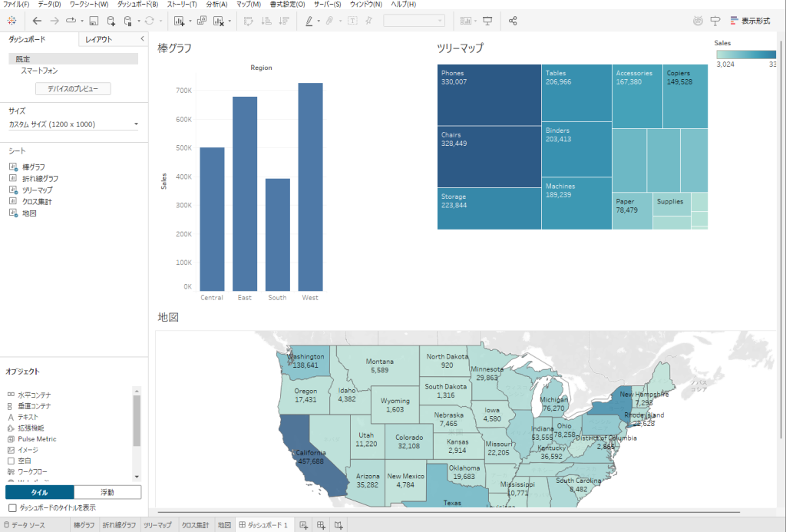This screenshot has width=786, height=532.
Task: Open the カスタム サイズ size dropdown
Action: coord(74,124)
